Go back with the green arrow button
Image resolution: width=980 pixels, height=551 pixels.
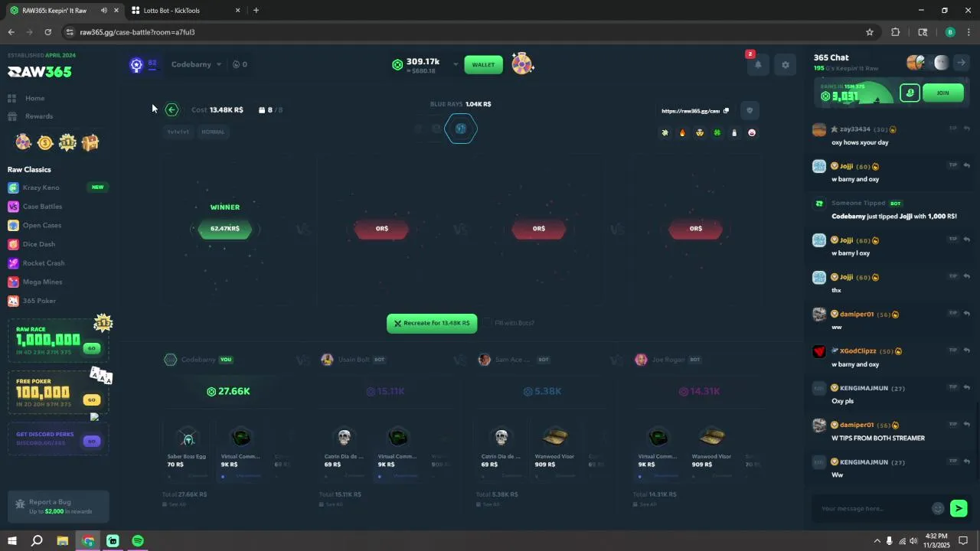[x=171, y=110]
